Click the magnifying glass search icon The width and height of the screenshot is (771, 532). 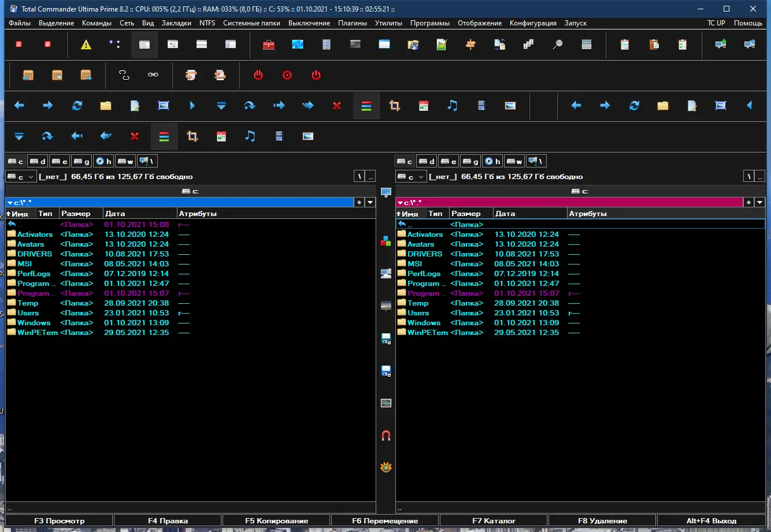(558, 44)
